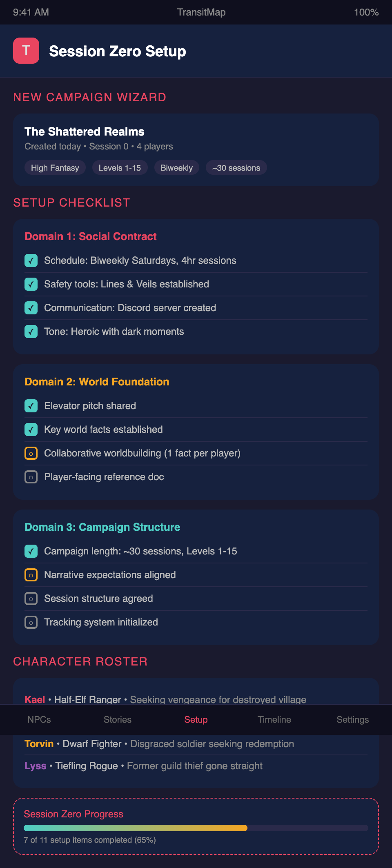Viewport: 392px width, 868px height.
Task: Mark Narrative expectations aligned as done
Action: point(31,575)
